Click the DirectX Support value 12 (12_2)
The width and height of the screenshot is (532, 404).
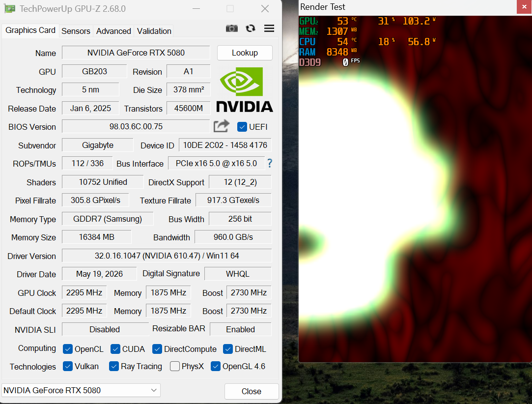pyautogui.click(x=240, y=182)
